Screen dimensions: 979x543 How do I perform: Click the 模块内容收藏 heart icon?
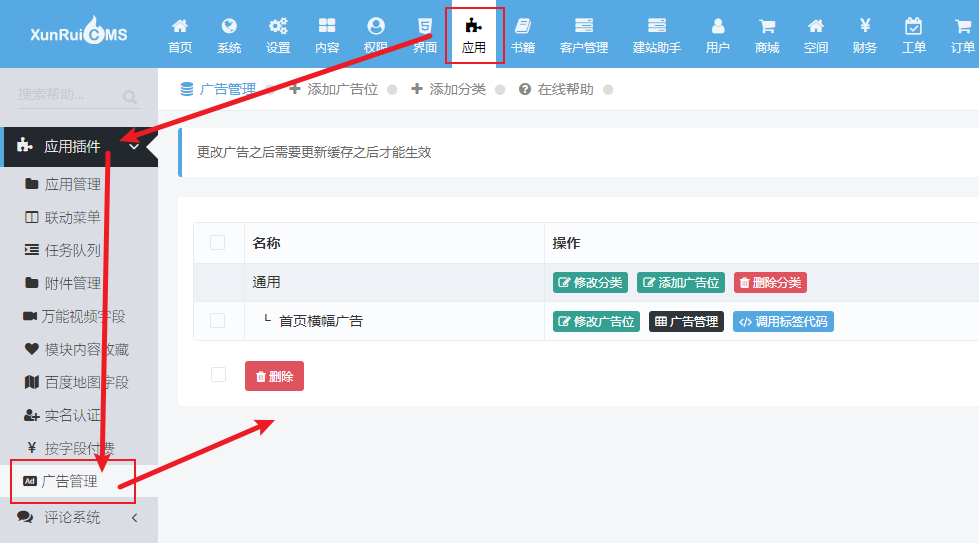(x=32, y=349)
